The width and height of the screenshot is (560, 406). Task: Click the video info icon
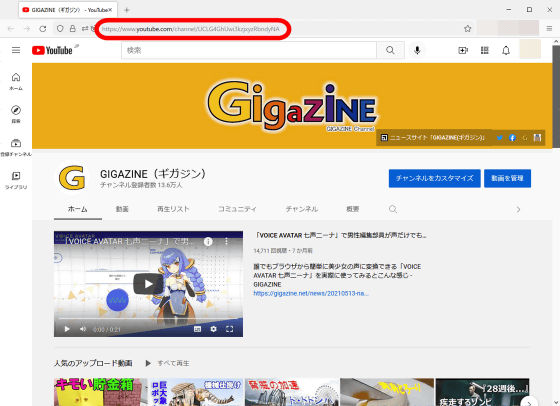(208, 242)
